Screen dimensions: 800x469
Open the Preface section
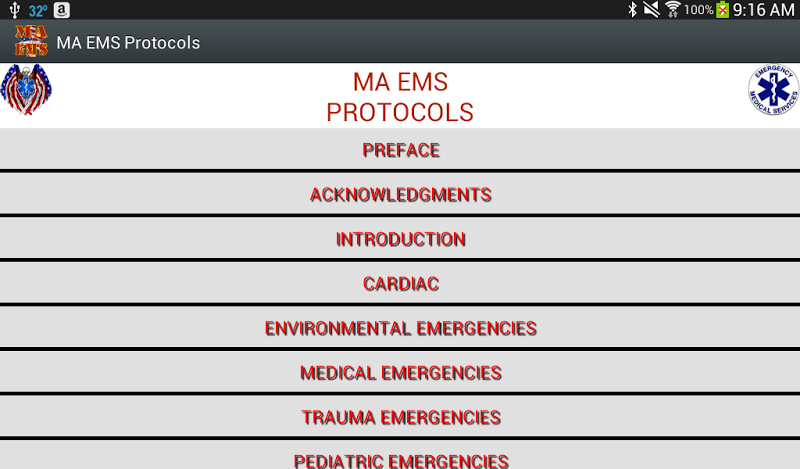pyautogui.click(x=400, y=151)
